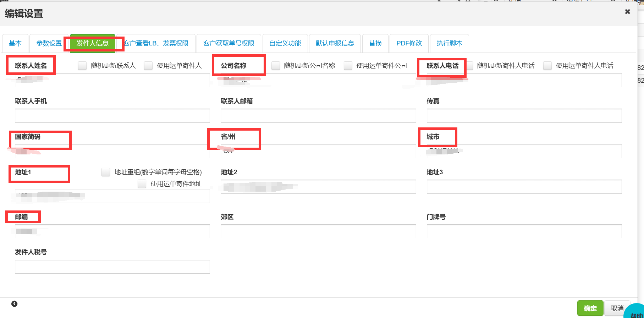Screen dimensions: 644x318
Task: Toggle 随机更新公司名称 checkbox
Action: click(x=275, y=66)
